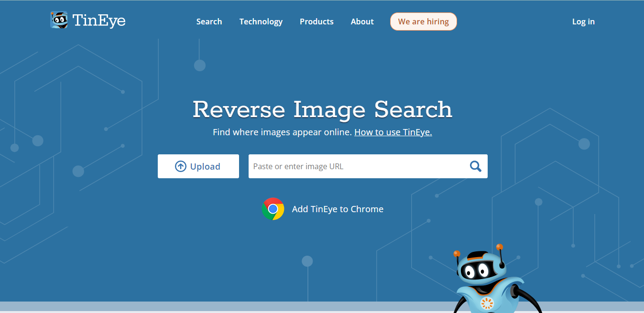Click the TinEye robot logo icon

(x=59, y=20)
